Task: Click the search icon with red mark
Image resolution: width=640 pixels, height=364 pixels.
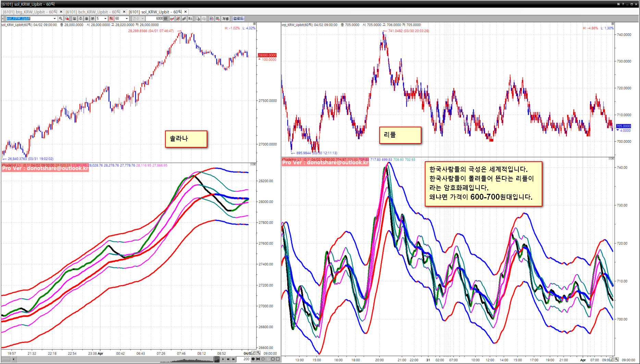Action: pyautogui.click(x=67, y=18)
